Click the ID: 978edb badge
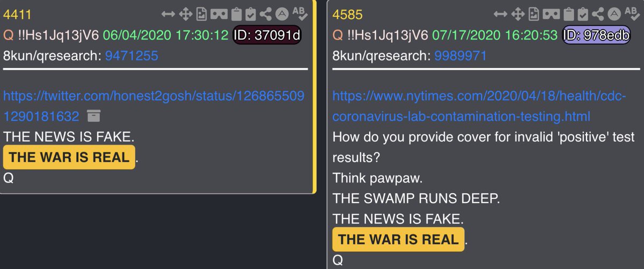Viewport: 644px width, 269px height. point(596,35)
